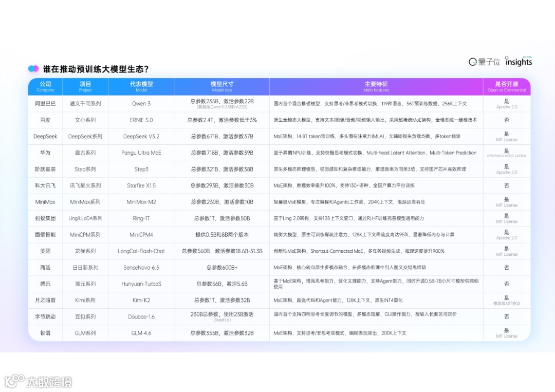This screenshot has width=555, height=392.
Task: Click 提供0.5B和8B两个版本 cell
Action: pyautogui.click(x=222, y=235)
